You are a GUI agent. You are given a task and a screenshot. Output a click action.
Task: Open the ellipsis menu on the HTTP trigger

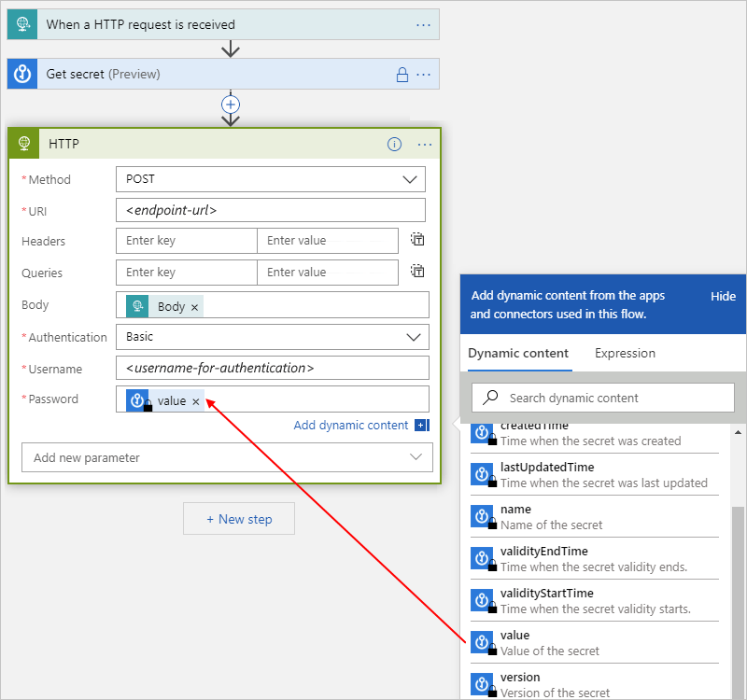click(423, 23)
